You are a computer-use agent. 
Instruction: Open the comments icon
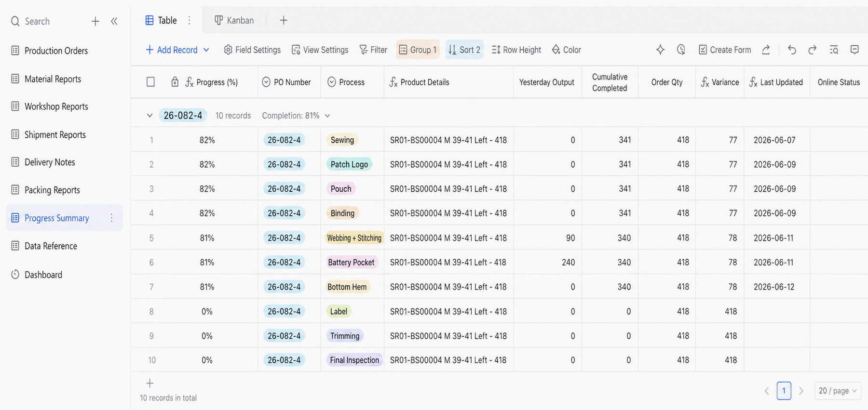(854, 50)
